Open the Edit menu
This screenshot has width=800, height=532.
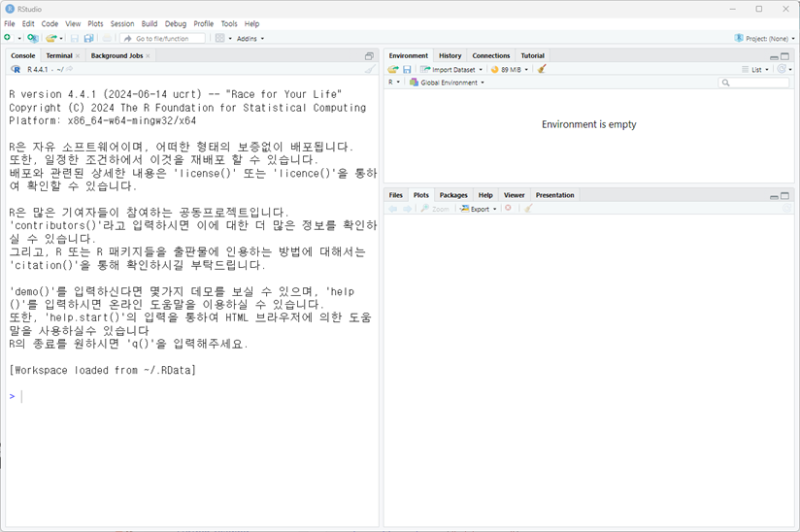pos(28,23)
